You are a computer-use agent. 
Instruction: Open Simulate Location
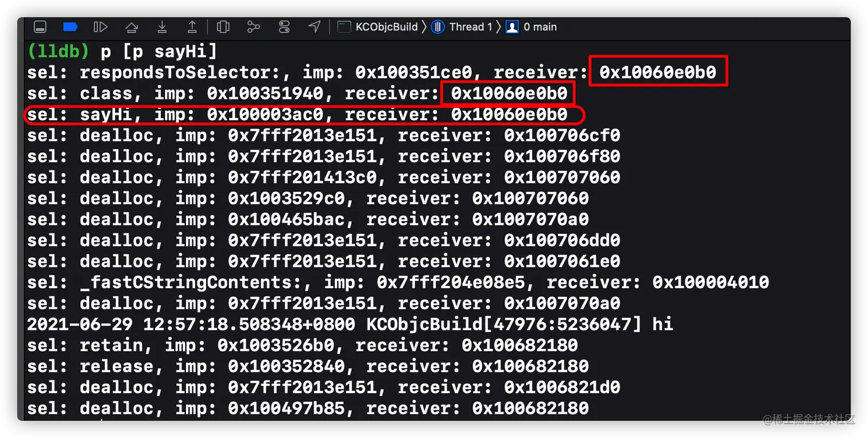point(314,26)
